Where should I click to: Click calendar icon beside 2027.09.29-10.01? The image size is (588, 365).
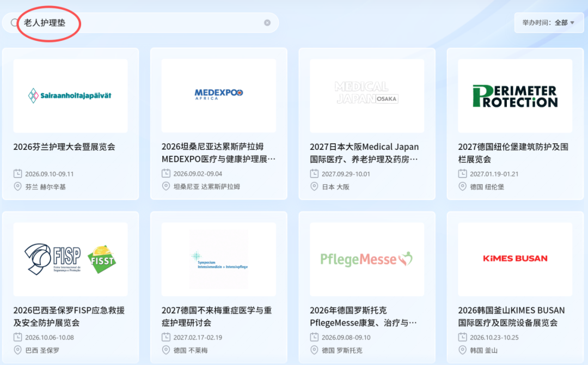(x=314, y=174)
